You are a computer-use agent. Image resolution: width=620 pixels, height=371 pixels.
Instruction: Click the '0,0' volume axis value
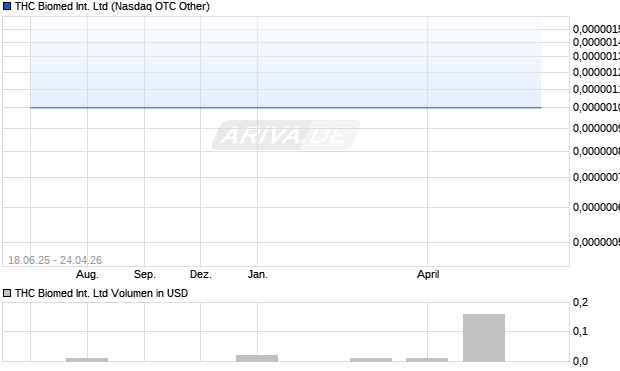580,361
